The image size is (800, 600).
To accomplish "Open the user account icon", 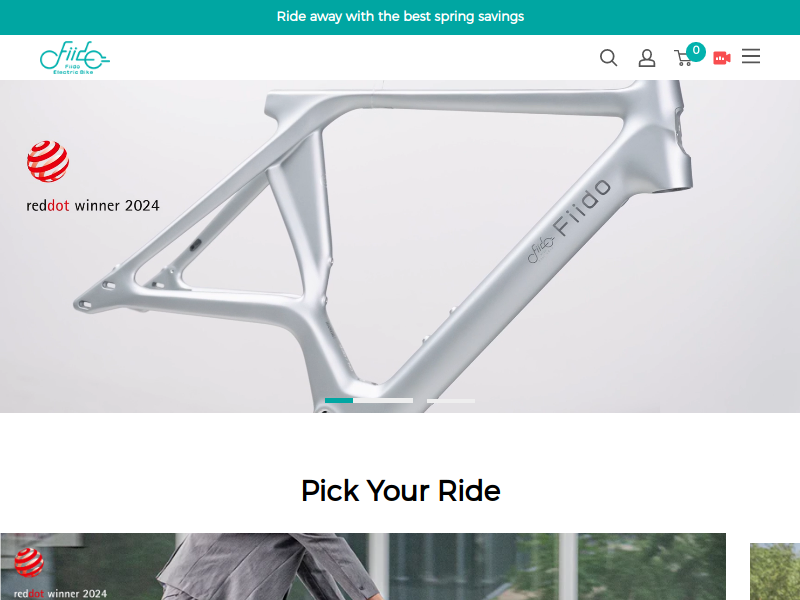I will [646, 58].
